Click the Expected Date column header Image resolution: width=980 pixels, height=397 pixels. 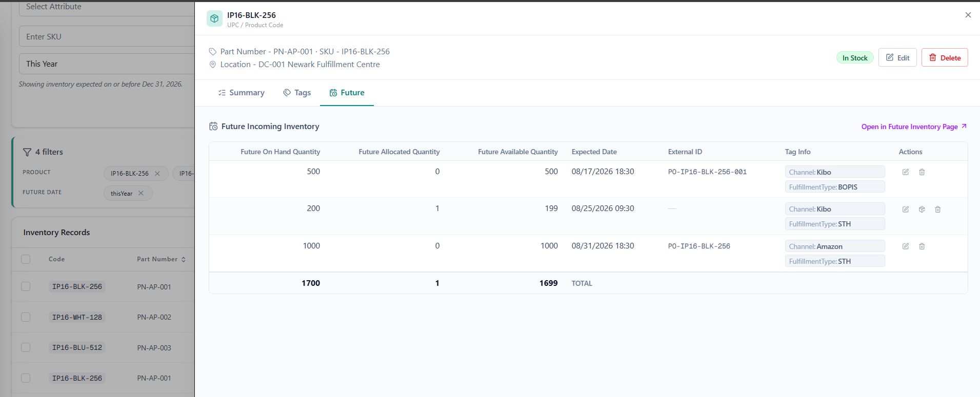pyautogui.click(x=594, y=152)
